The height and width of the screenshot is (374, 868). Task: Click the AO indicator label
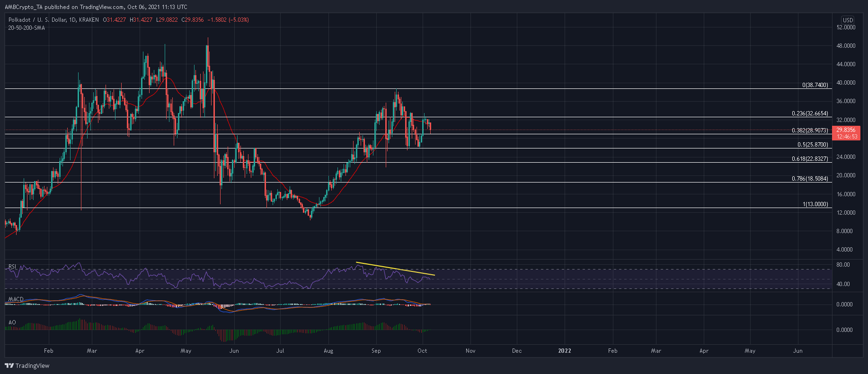click(12, 322)
